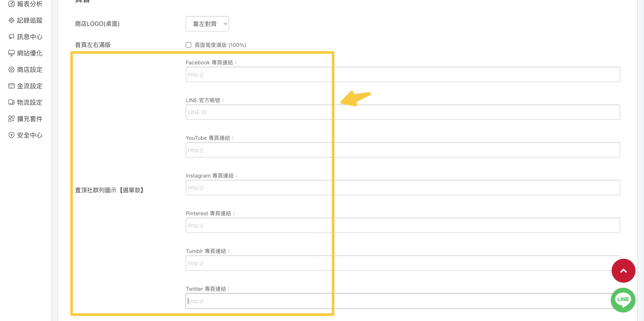644x321 pixels.
Task: Open the 靠左對齊 logo alignment dropdown
Action: [x=207, y=24]
